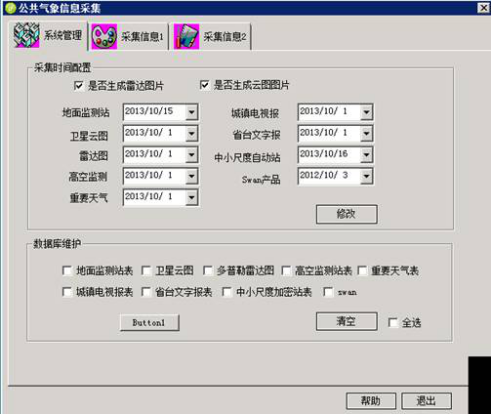This screenshot has width=492, height=415.
Task: Click the 采集信息2 tab icon
Action: [186, 37]
